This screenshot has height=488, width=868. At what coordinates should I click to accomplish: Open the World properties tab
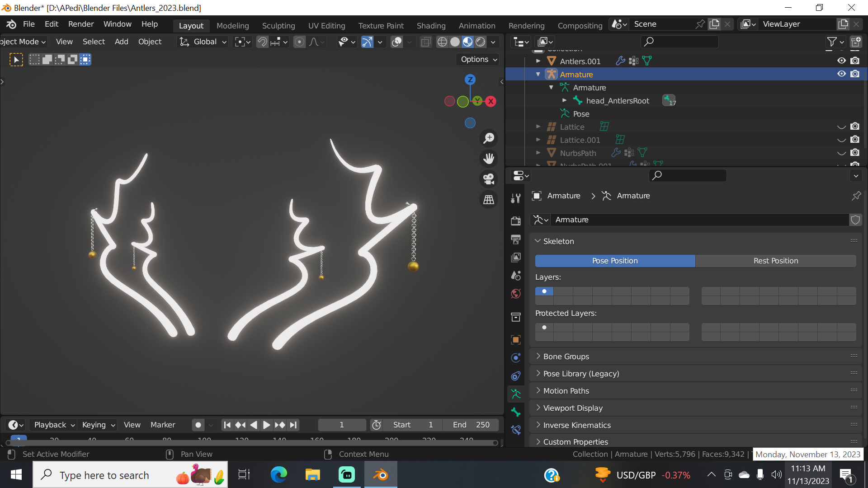(516, 294)
